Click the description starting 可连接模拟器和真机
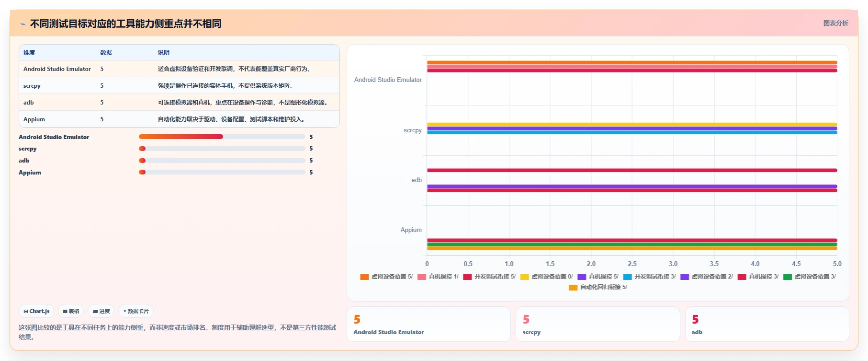The height and width of the screenshot is (361, 868). tap(244, 103)
